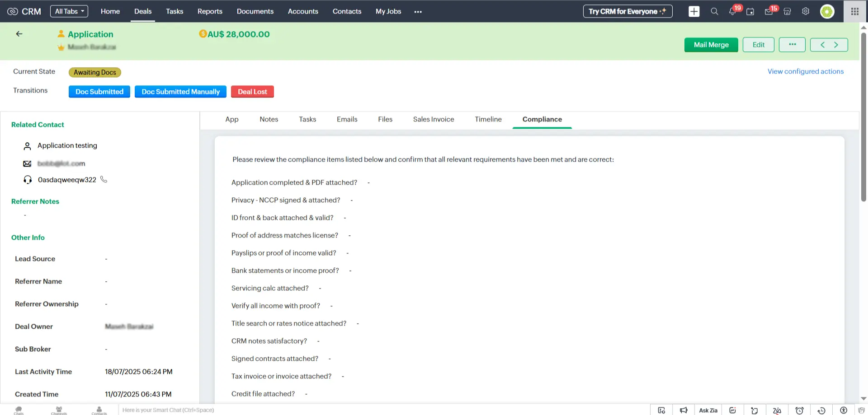Open the calendar icon in the top bar
The height and width of the screenshot is (415, 868).
click(x=750, y=12)
